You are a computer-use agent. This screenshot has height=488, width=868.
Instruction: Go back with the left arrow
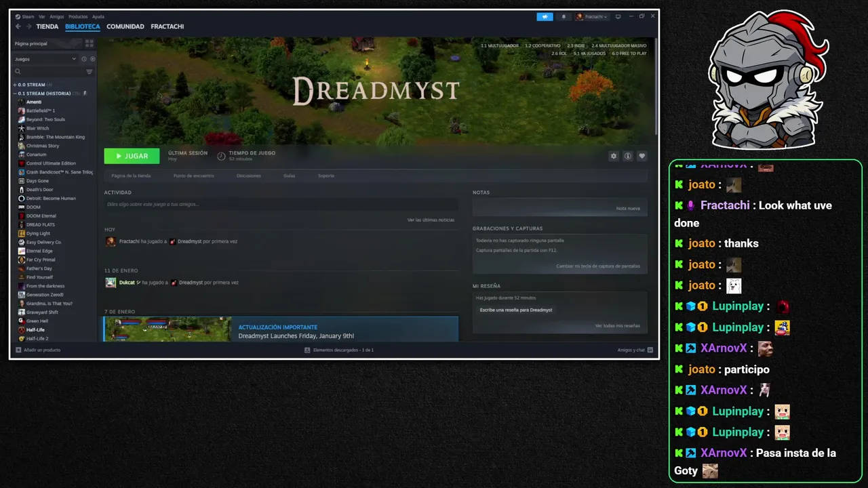pyautogui.click(x=18, y=26)
